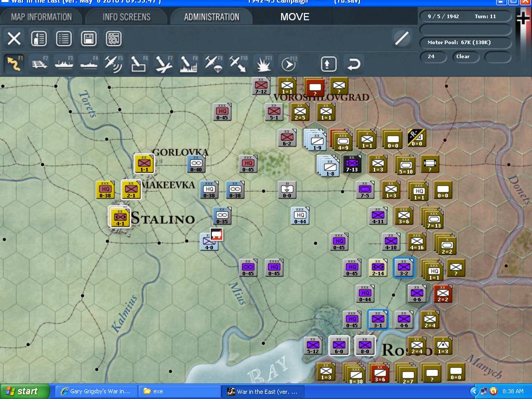Select the 1-8 light blue stack
Screen dimensions: 532x399
pos(328,166)
